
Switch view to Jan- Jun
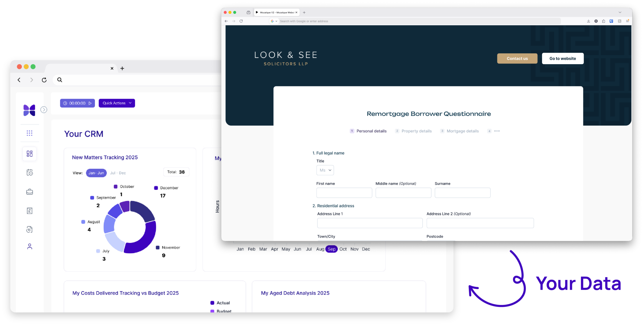(96, 173)
